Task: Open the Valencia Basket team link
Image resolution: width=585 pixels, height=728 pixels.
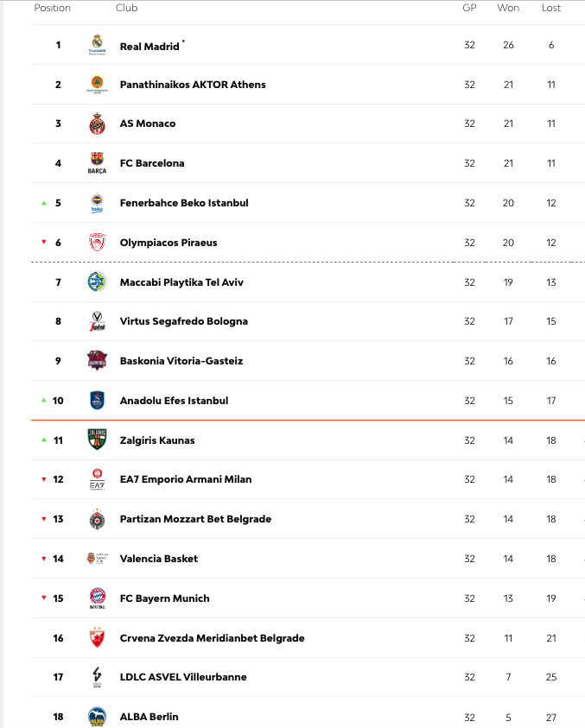Action: [x=159, y=559]
